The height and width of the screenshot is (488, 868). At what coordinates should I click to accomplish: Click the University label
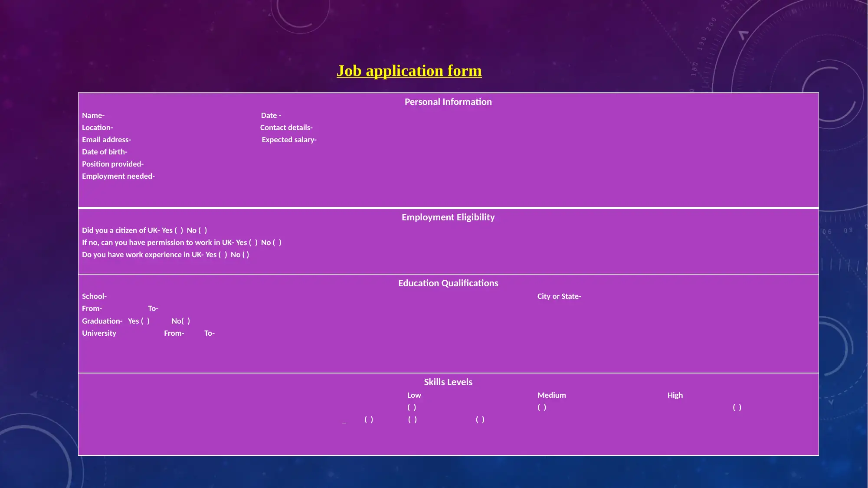pyautogui.click(x=99, y=333)
